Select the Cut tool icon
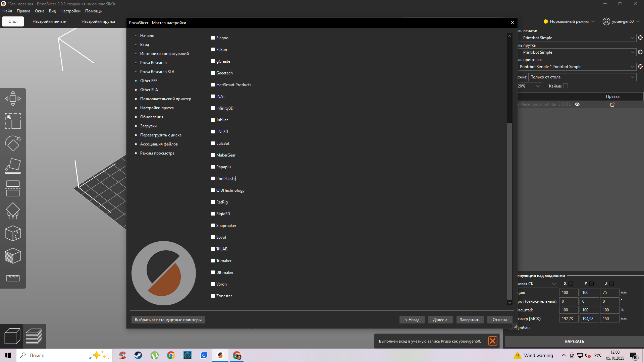 click(13, 188)
